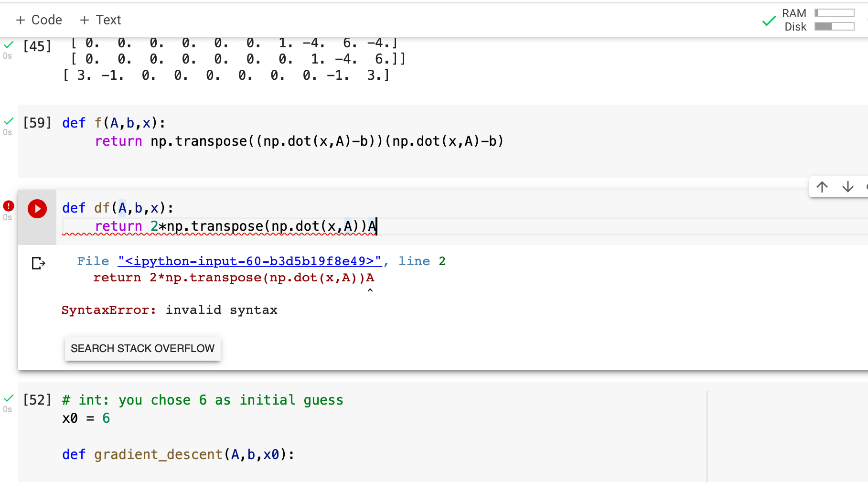Click the partially visible icon after the down arrow
The image size is (868, 482).
866,187
